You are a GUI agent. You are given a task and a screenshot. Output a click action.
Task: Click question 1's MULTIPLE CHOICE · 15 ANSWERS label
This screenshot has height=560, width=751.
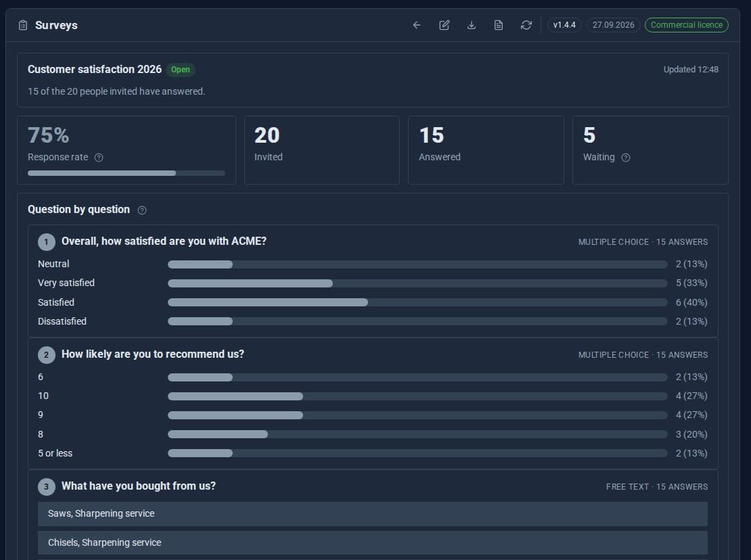tap(643, 242)
